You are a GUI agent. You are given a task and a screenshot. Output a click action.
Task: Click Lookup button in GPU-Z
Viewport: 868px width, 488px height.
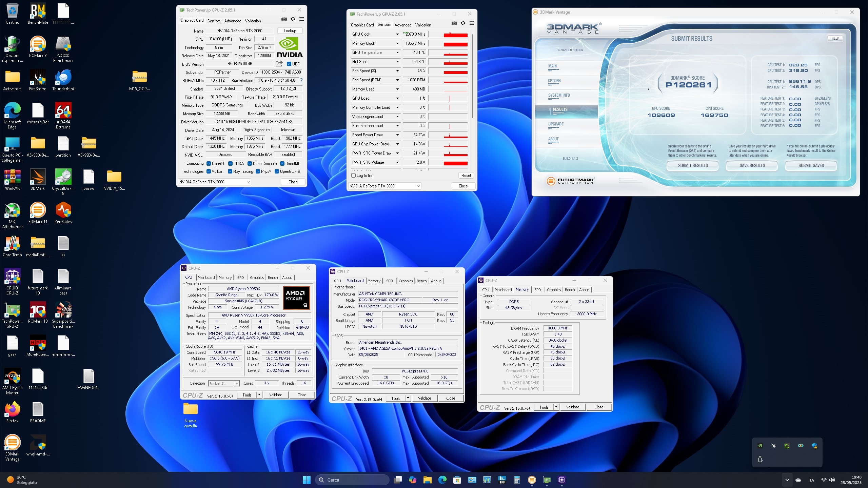290,30
